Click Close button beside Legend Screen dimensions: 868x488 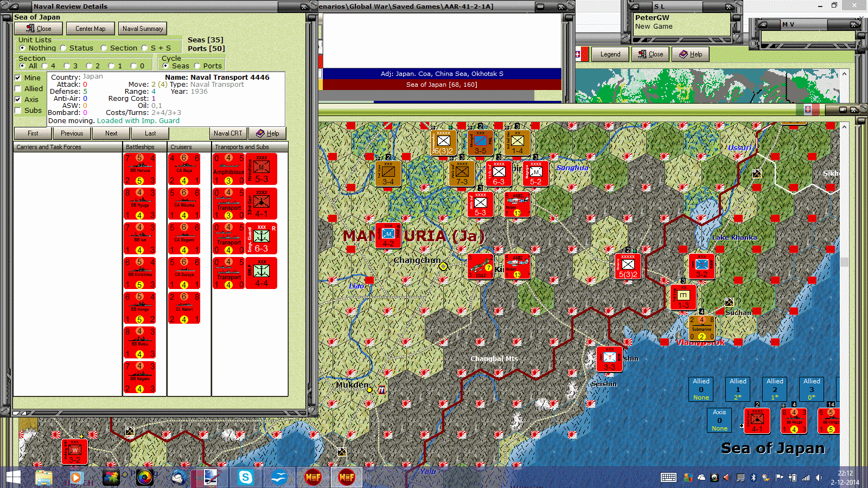coord(650,54)
